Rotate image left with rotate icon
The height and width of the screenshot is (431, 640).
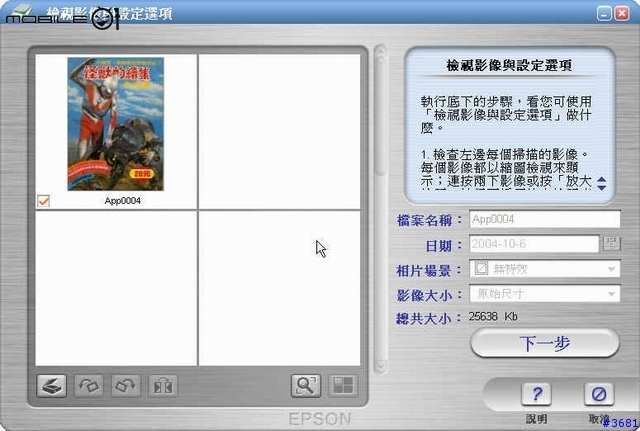coord(89,386)
